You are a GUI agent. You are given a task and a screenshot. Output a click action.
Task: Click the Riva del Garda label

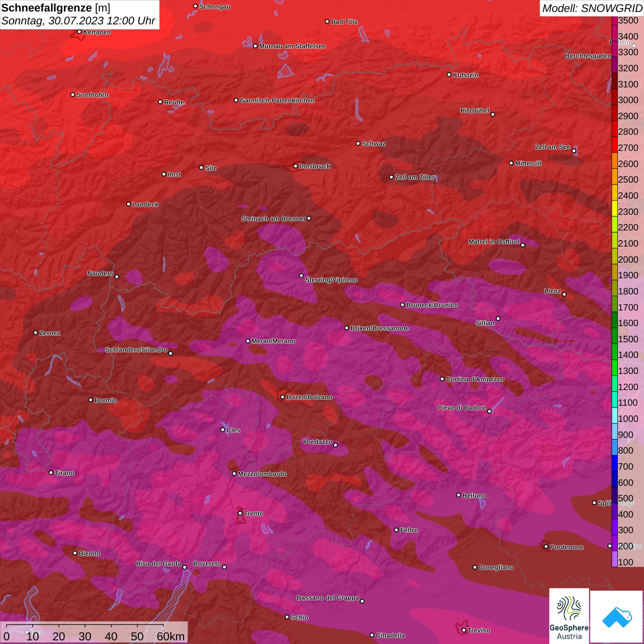159,563
